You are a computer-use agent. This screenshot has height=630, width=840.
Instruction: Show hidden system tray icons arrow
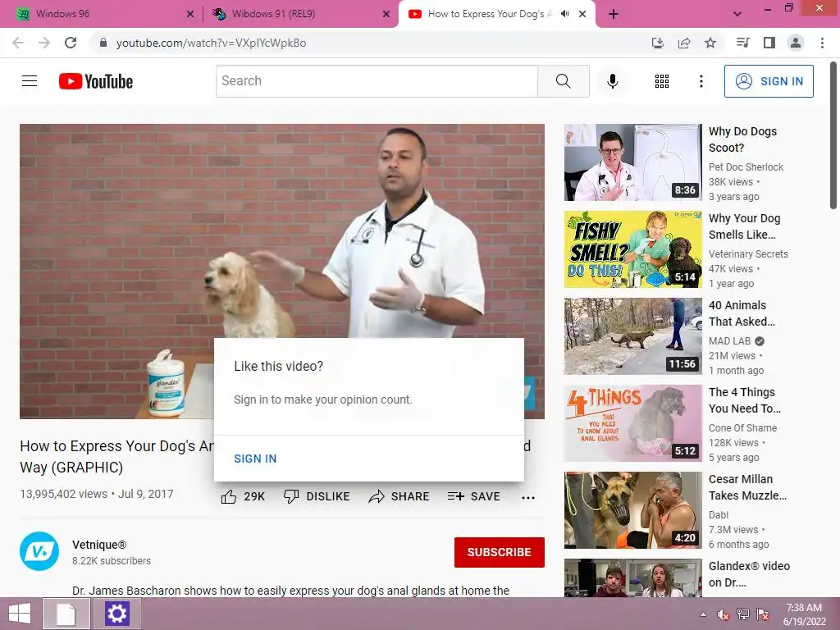(x=703, y=615)
